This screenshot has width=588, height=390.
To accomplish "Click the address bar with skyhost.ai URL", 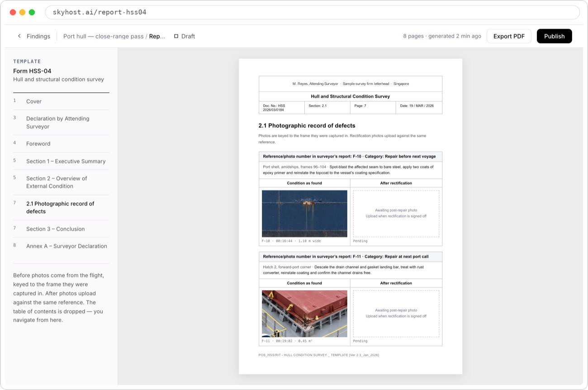I will (x=312, y=12).
